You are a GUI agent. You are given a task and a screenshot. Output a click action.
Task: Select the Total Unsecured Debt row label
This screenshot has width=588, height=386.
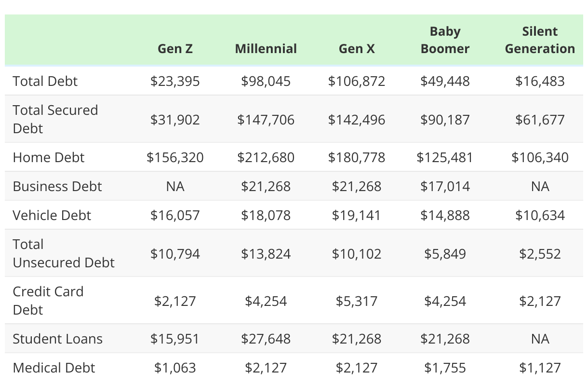coord(64,253)
